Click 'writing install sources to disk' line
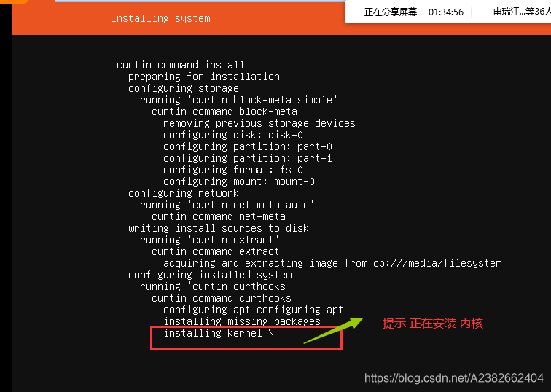Screen dimensions: 551x392 218,228
